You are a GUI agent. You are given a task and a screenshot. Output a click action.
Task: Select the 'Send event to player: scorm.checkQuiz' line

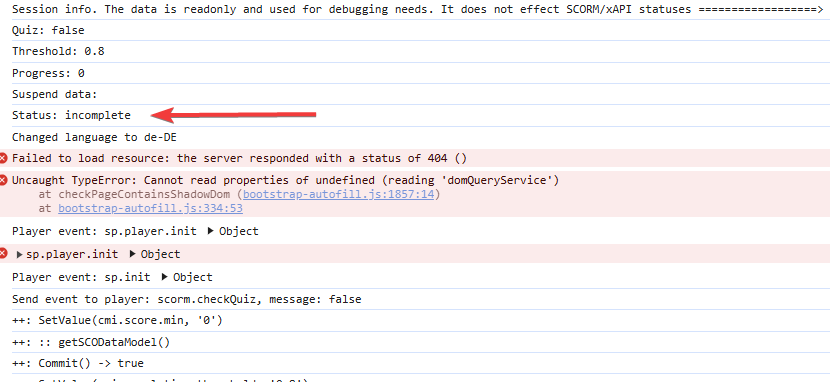click(187, 299)
